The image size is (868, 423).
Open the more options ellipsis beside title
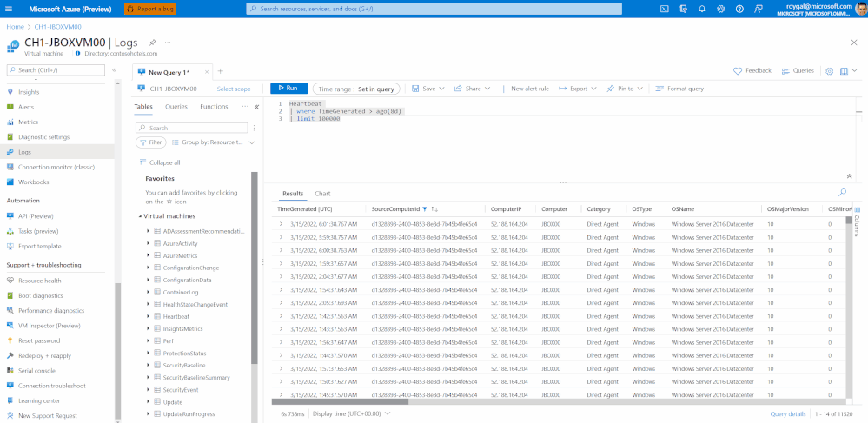click(168, 43)
